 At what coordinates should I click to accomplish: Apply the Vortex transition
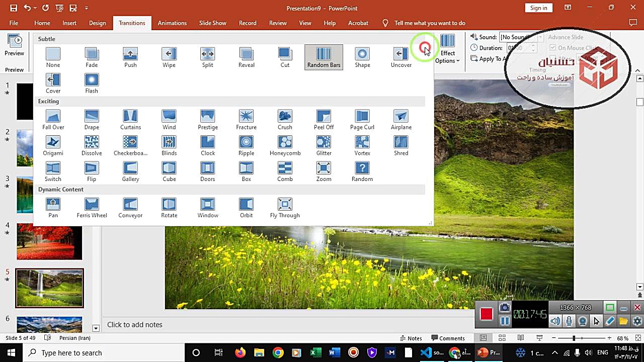coord(362,146)
